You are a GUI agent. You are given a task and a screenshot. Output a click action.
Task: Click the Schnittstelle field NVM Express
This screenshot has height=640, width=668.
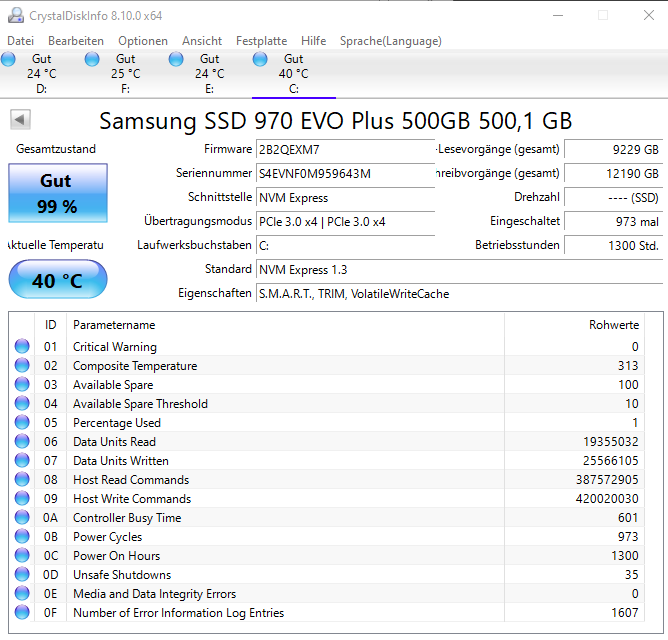[x=346, y=198]
